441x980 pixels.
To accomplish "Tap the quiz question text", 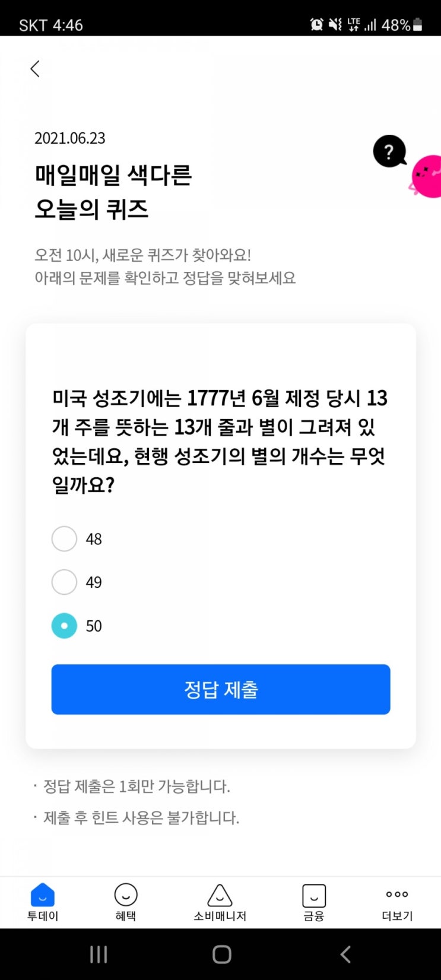I will pos(220,442).
